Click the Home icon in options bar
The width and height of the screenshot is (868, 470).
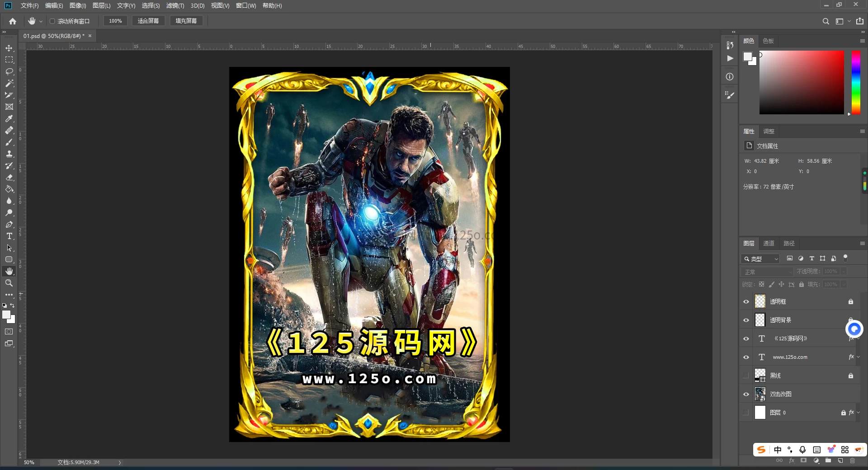13,21
